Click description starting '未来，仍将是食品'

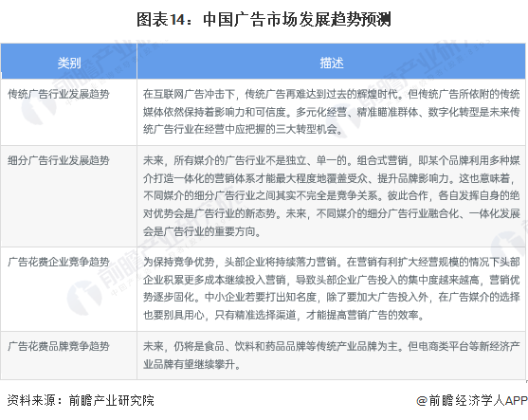332,355
